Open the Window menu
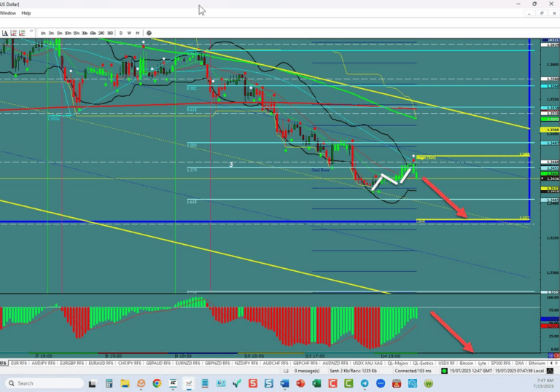The height and width of the screenshot is (392, 560). [x=8, y=13]
